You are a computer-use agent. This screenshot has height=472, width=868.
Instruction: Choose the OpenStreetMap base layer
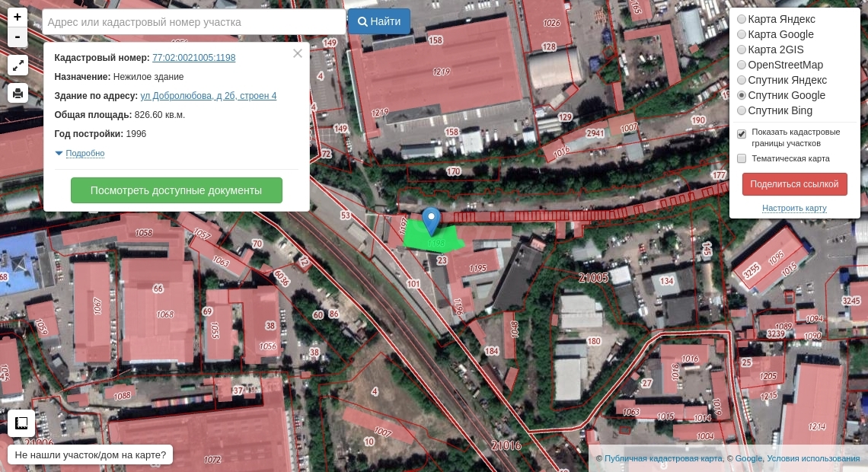(742, 65)
